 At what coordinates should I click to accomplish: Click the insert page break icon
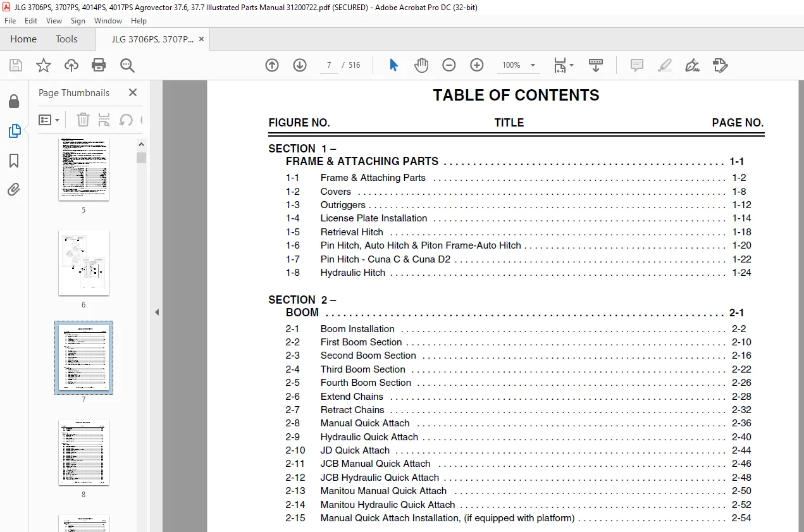click(x=104, y=120)
